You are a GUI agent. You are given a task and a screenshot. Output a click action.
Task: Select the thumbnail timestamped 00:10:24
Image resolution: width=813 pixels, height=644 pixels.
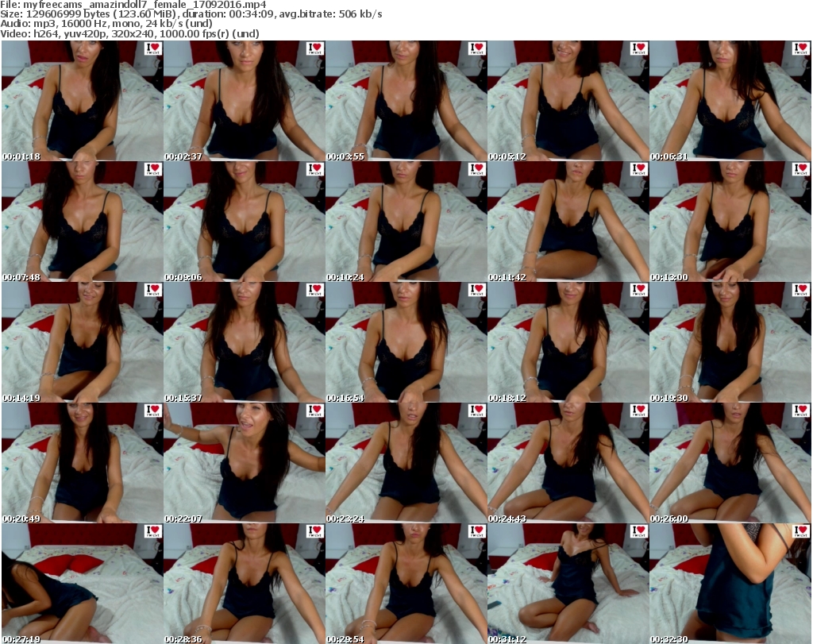[x=406, y=222]
